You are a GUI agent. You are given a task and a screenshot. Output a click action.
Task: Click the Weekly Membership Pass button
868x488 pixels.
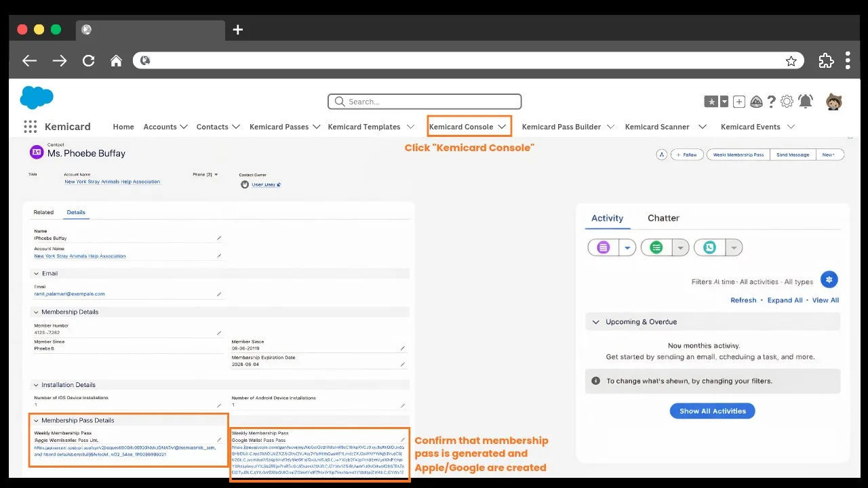pos(738,155)
